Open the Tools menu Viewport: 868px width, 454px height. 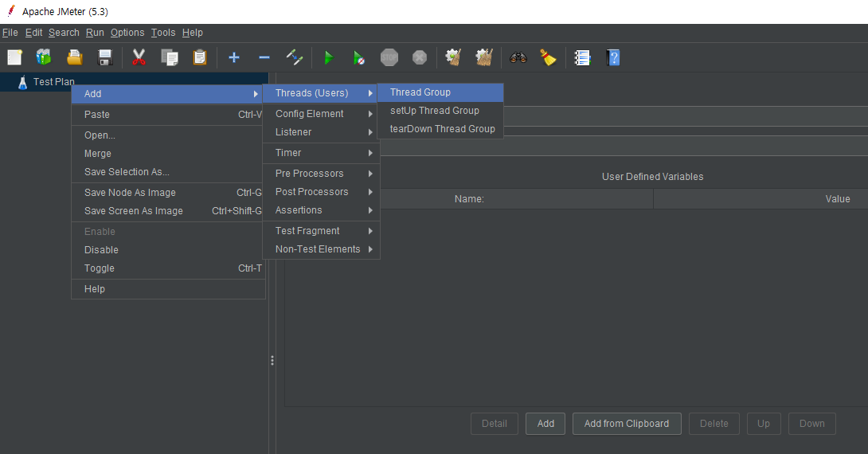click(x=163, y=33)
